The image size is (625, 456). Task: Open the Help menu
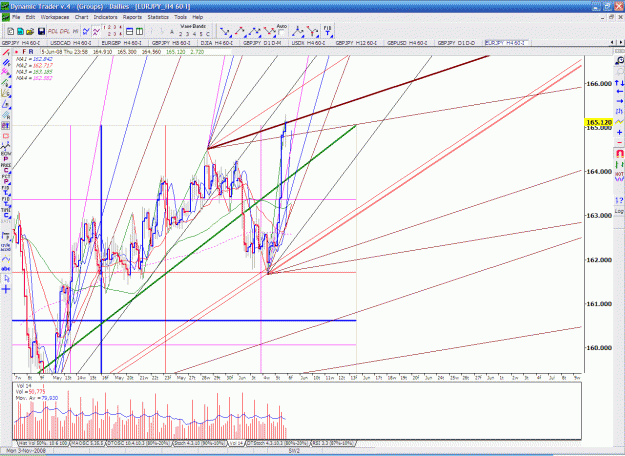(x=198, y=17)
